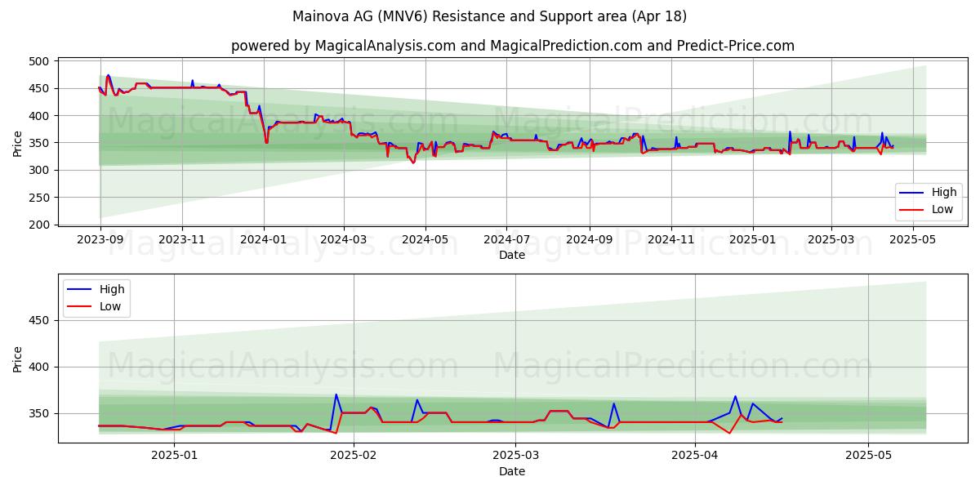980x490 pixels.
Task: Click 'Low' in the upper chart legend
Action: pyautogui.click(x=942, y=209)
